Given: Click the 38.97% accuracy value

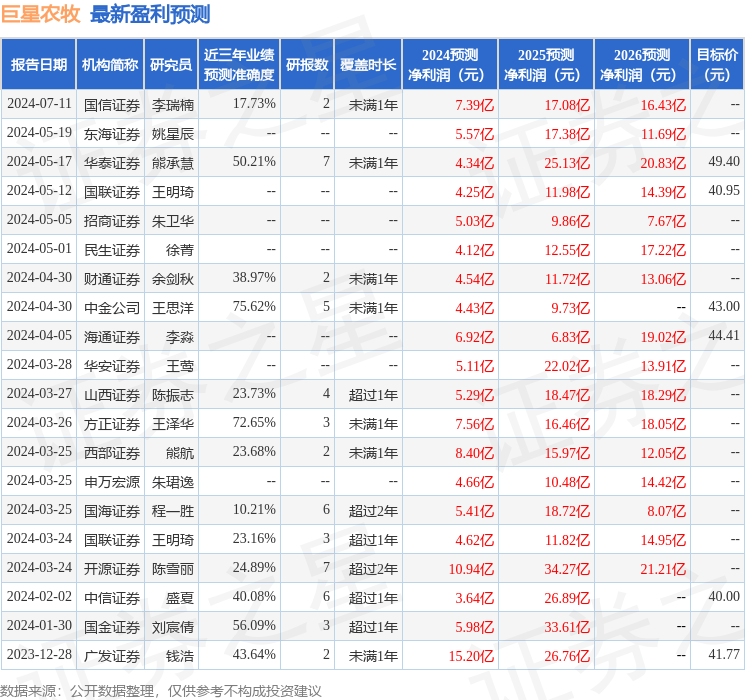Looking at the screenshot, I should [x=254, y=278].
